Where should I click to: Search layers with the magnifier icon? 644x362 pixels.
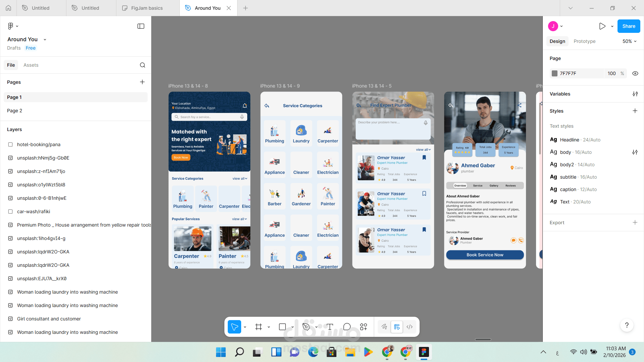(143, 65)
